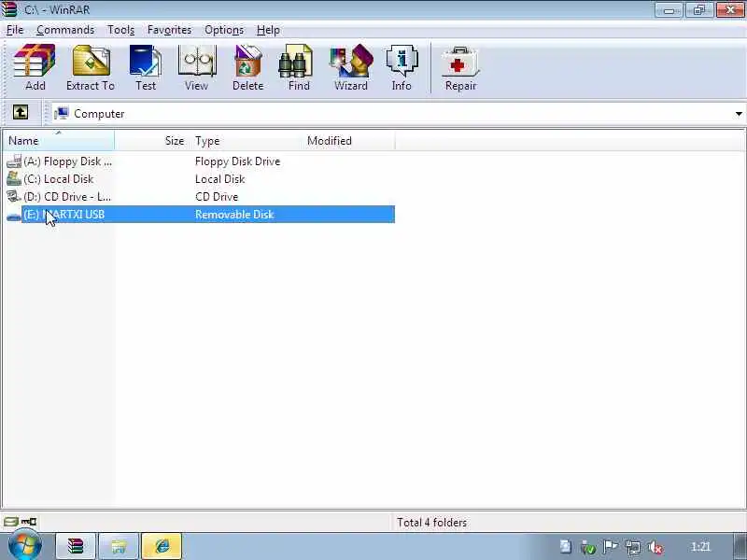Viewport: 747px width, 560px height.
Task: Go up one folder level
Action: [x=20, y=113]
